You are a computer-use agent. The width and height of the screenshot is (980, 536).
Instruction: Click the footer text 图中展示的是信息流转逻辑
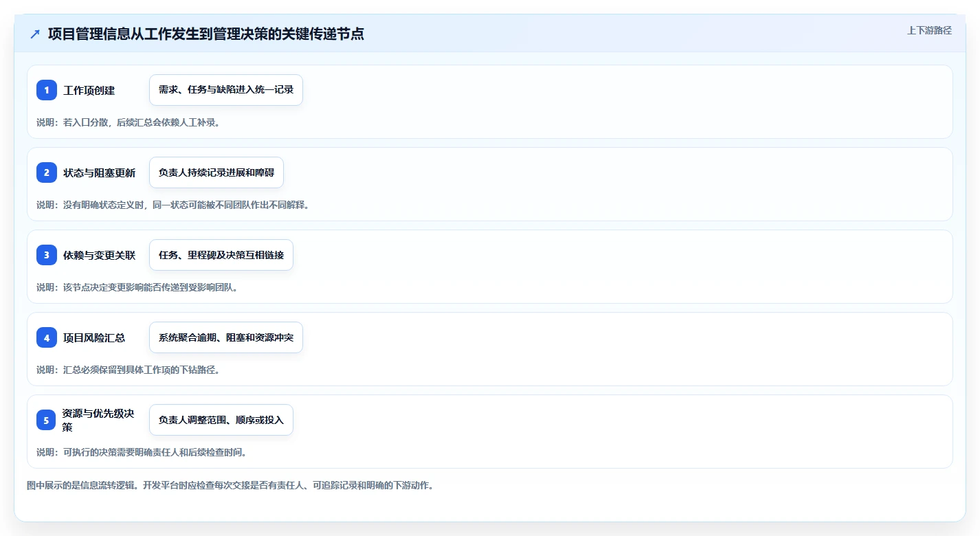[x=230, y=485]
